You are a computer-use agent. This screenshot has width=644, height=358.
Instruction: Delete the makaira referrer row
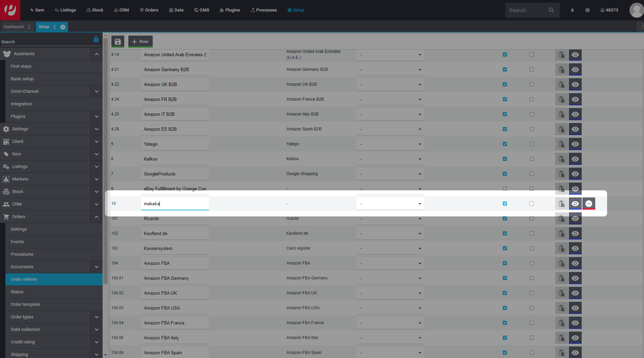(589, 204)
